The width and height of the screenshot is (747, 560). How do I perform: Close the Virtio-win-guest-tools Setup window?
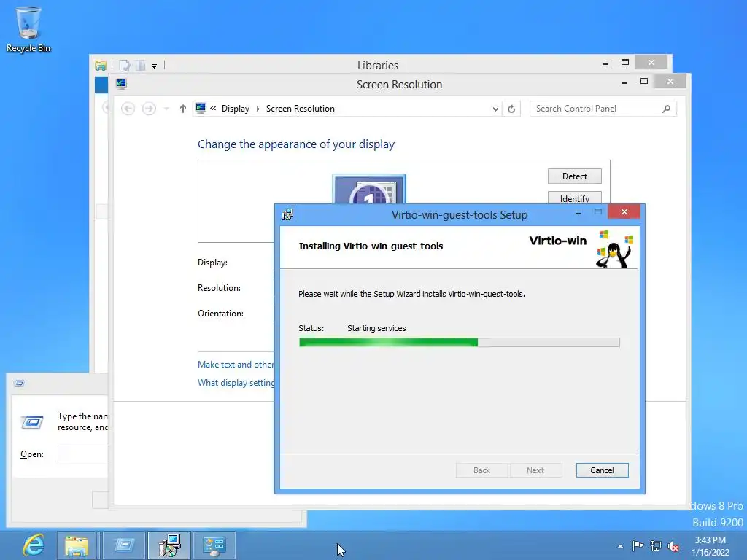point(624,212)
